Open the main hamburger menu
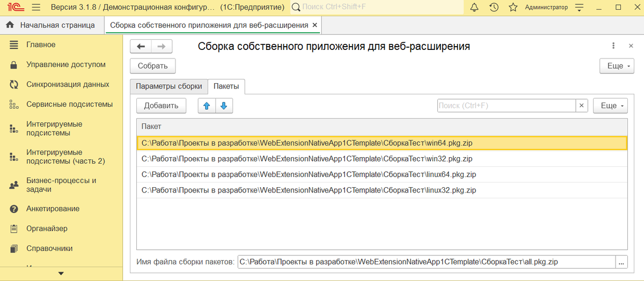Screen dimensions: 644x281 36,8
